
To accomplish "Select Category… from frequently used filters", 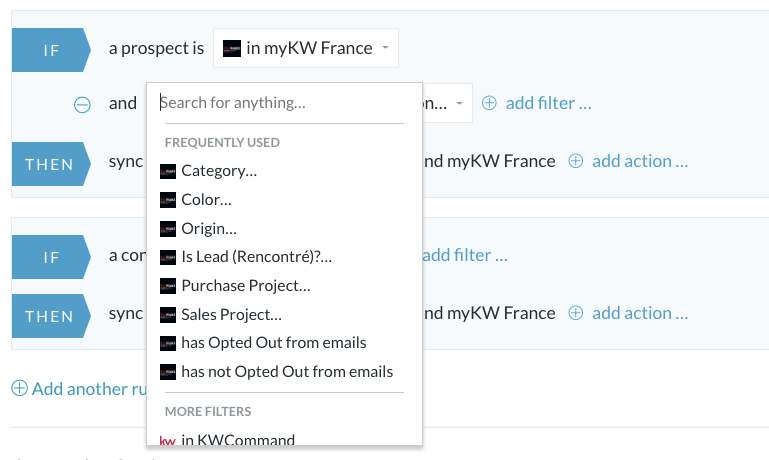I will (219, 171).
